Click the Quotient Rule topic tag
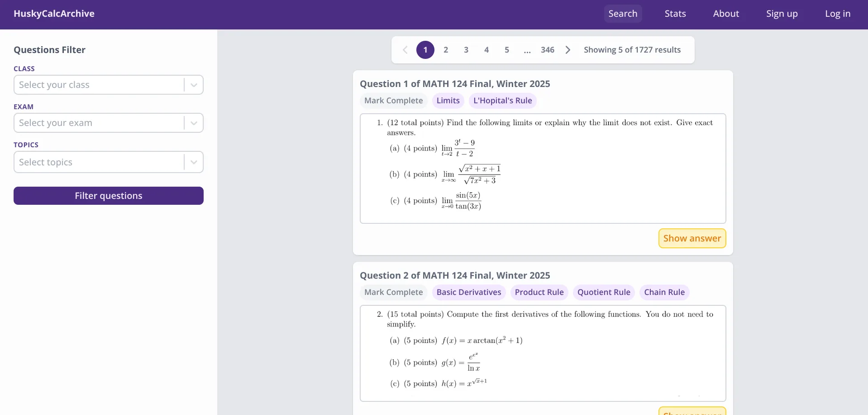Screen dimensions: 868x415 pos(604,292)
